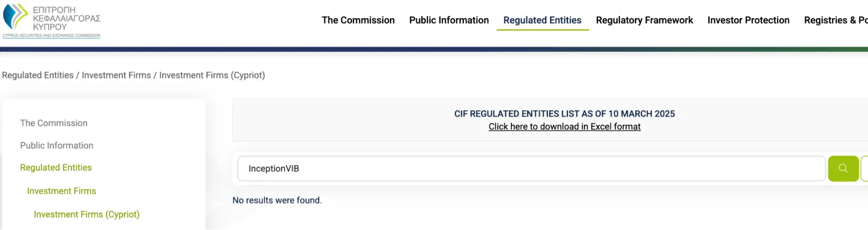Click the CySEC logo in the header
The width and height of the screenshot is (868, 230).
(51, 20)
